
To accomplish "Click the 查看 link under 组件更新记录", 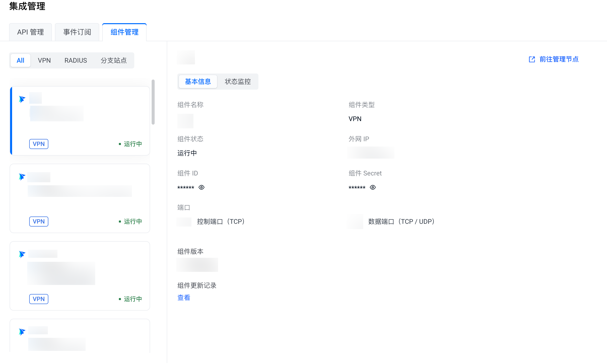I will pos(184,298).
